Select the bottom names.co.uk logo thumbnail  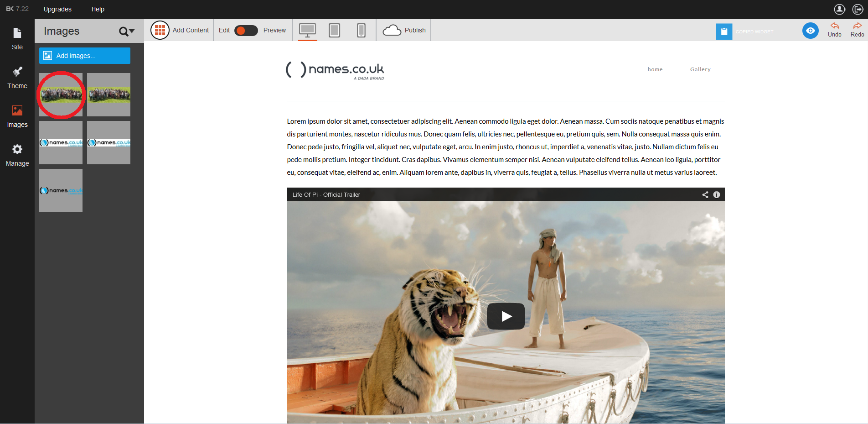click(x=61, y=190)
